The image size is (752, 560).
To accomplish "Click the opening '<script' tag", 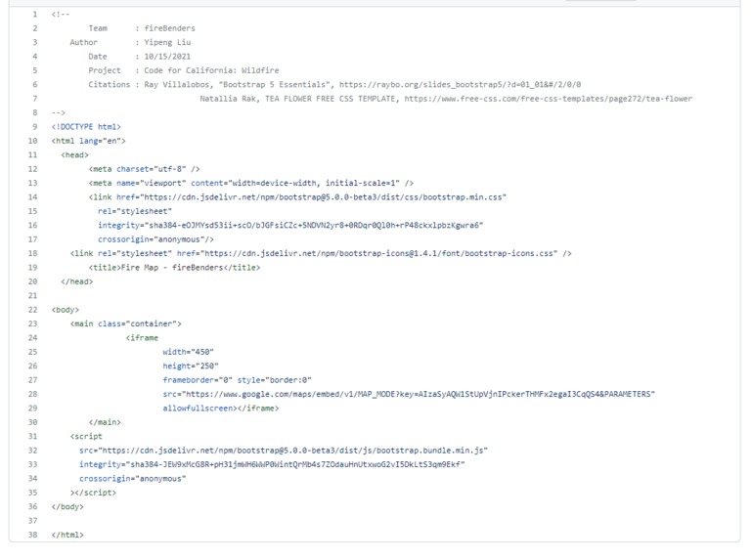I will coord(86,436).
